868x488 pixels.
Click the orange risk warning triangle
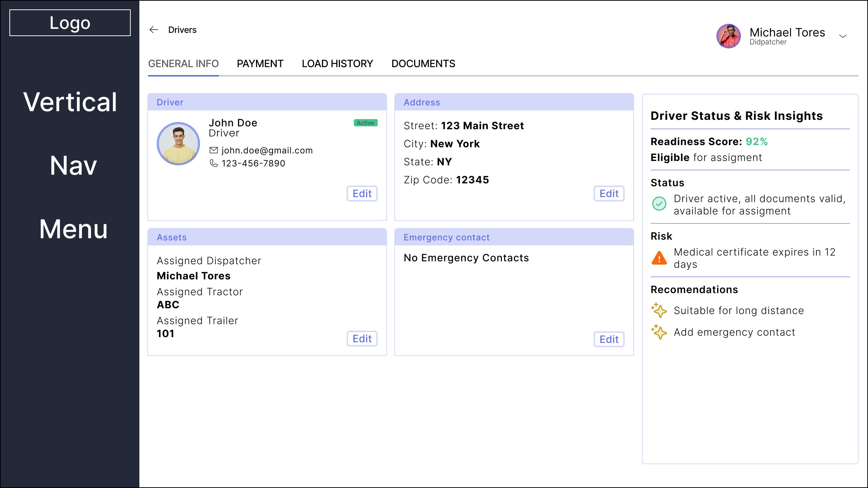(x=659, y=258)
